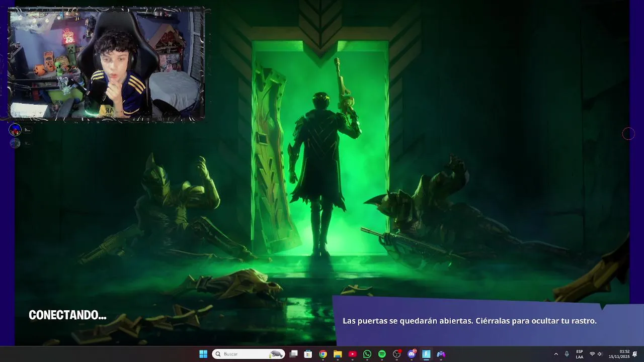Screen dimensions: 644x362
Task: Launch Microsoft Store from the taskbar
Action: pyautogui.click(x=308, y=354)
